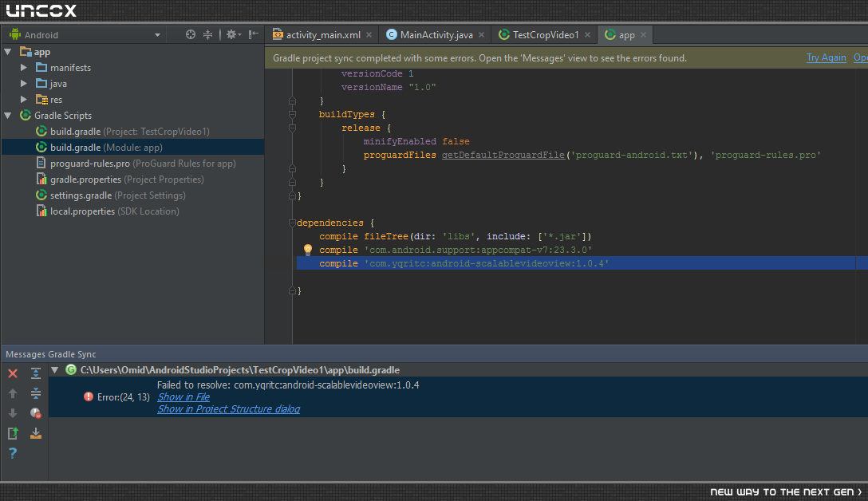The image size is (868, 501).
Task: Select the Gradle Scripts tree row
Action: pyautogui.click(x=133, y=115)
